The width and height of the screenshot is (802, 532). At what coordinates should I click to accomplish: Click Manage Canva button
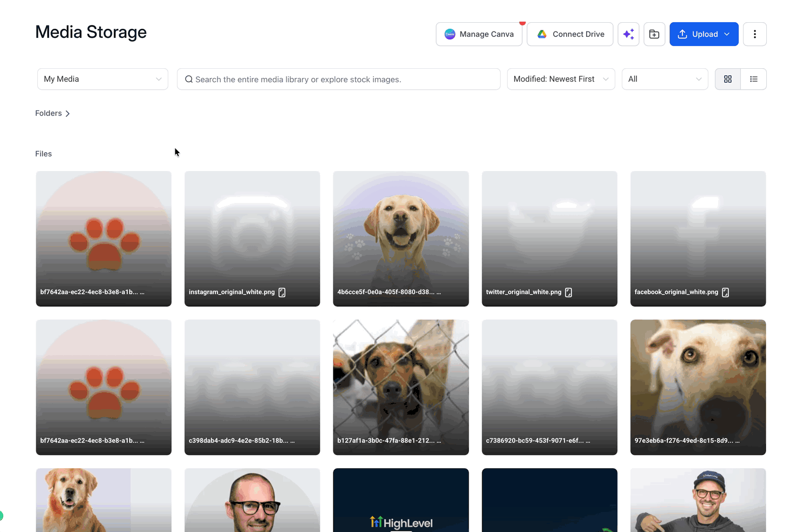click(x=479, y=34)
